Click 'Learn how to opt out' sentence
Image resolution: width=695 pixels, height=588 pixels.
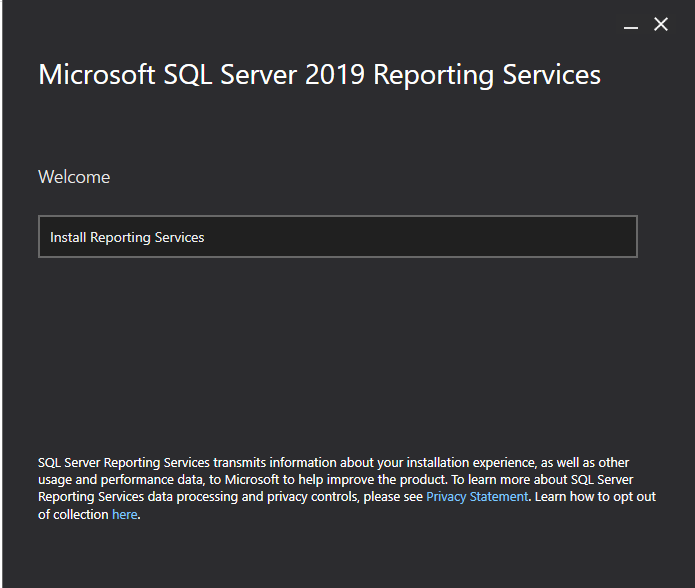pyautogui.click(x=595, y=497)
